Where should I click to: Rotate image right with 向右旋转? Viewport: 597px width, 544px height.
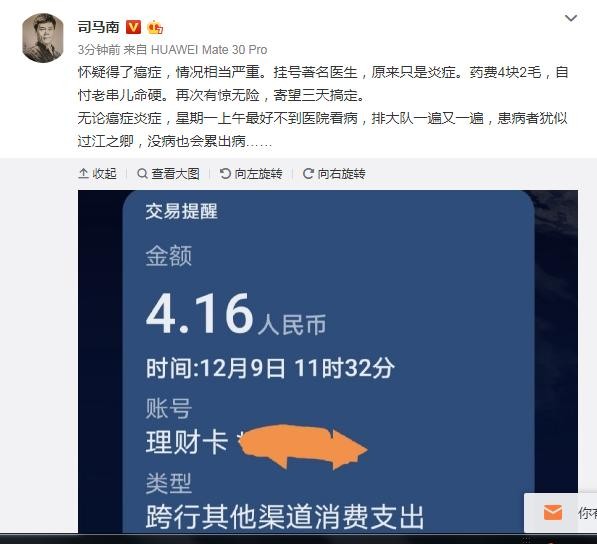(x=334, y=174)
